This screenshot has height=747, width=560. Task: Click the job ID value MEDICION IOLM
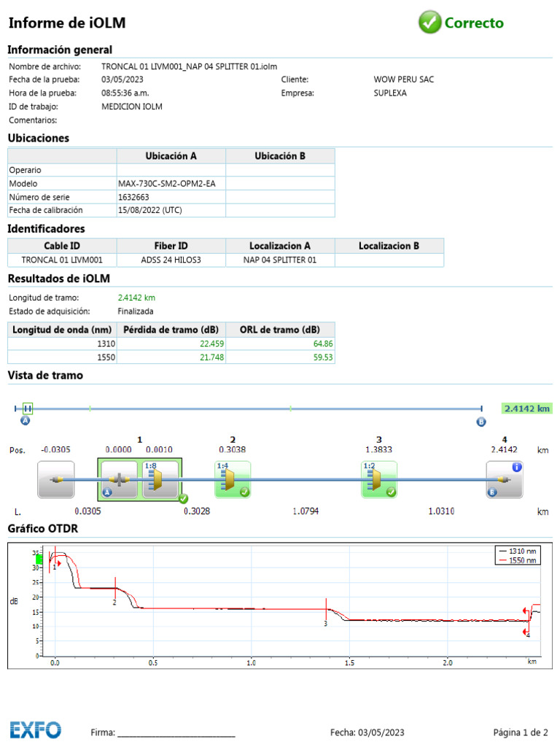click(x=132, y=107)
